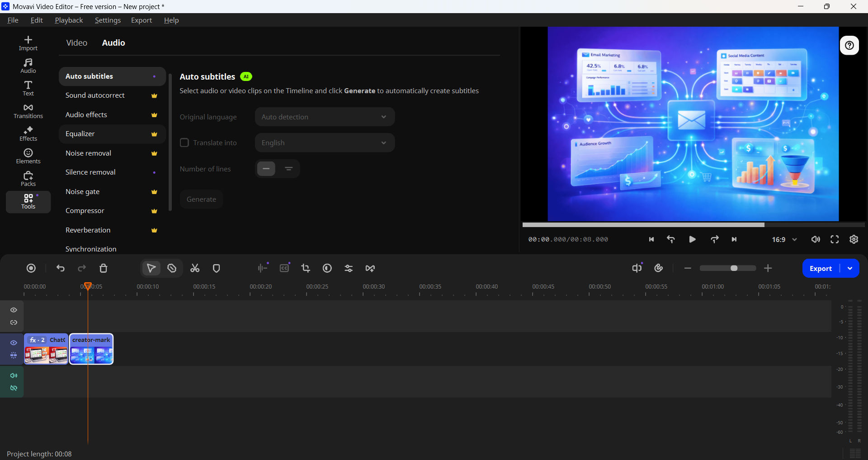This screenshot has width=868, height=460.
Task: Enable the Translate into checkbox
Action: pyautogui.click(x=184, y=142)
